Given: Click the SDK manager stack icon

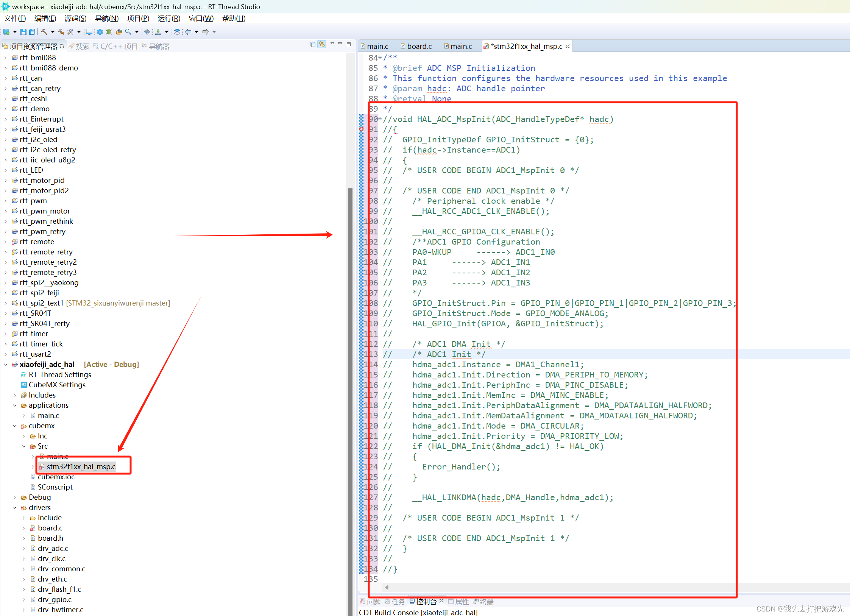Looking at the screenshot, I should (177, 32).
